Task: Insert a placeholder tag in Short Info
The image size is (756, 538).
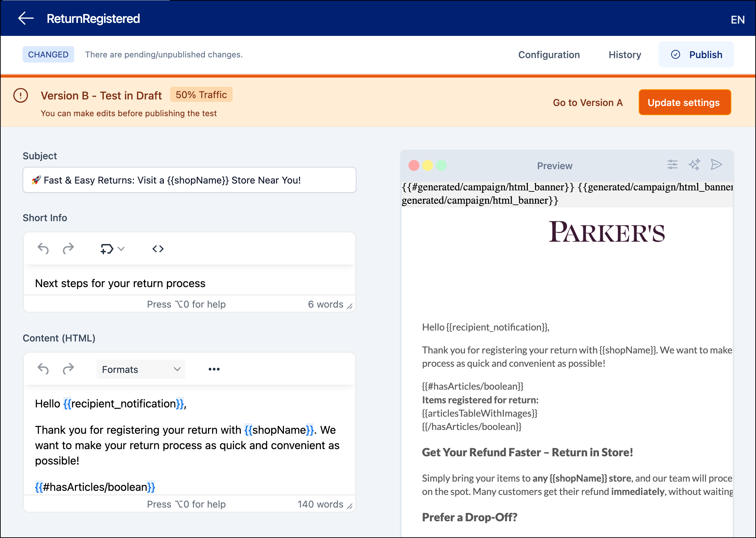Action: tap(106, 248)
